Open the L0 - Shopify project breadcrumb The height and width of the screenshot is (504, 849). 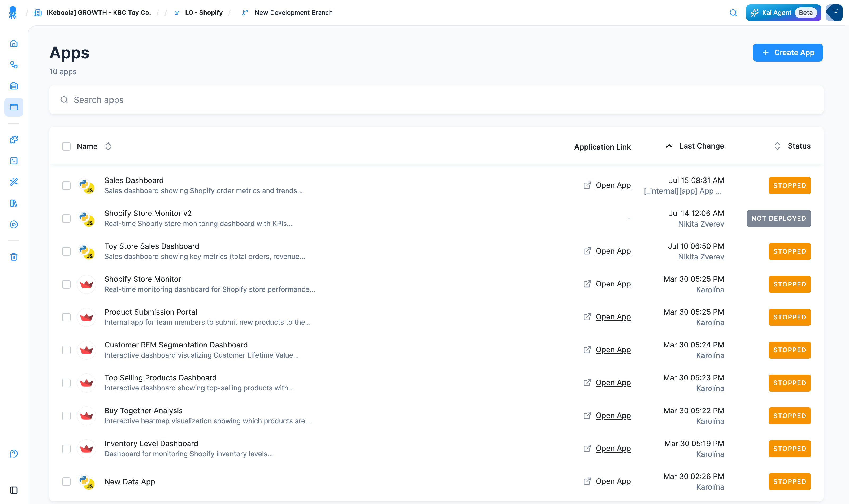pyautogui.click(x=204, y=13)
